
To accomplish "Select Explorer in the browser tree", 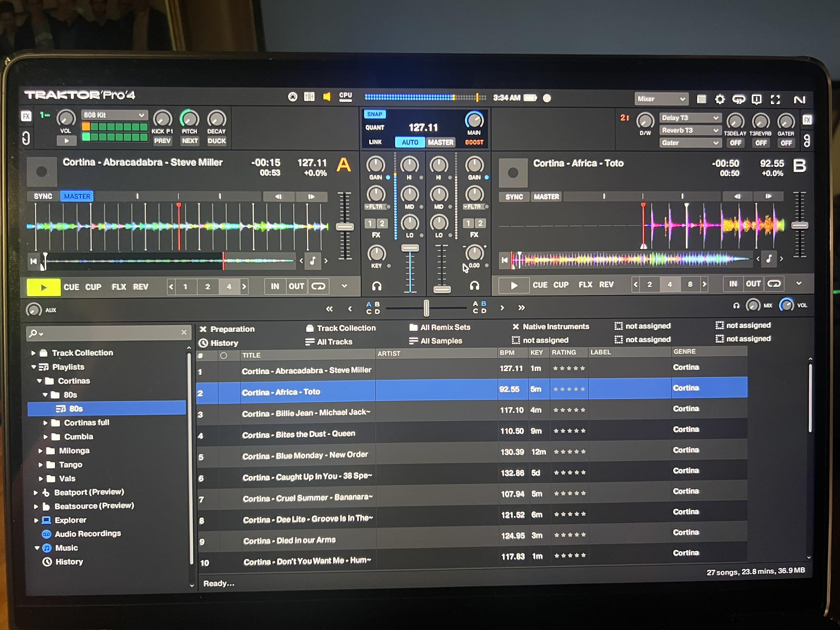I will point(64,520).
